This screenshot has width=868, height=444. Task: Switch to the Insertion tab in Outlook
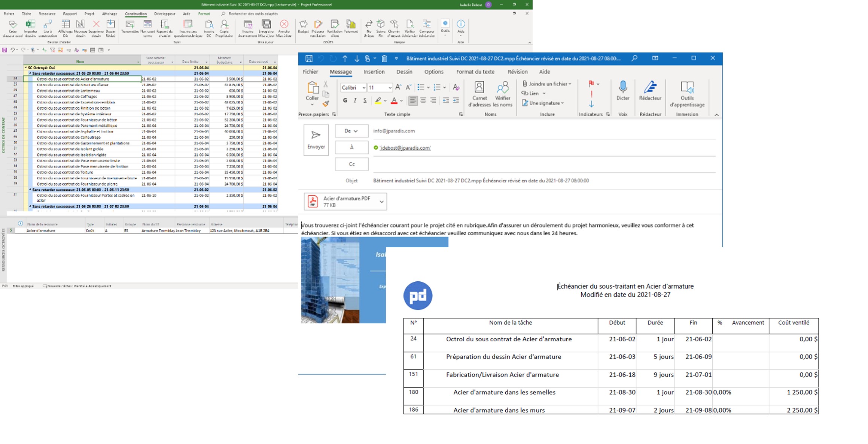[374, 72]
